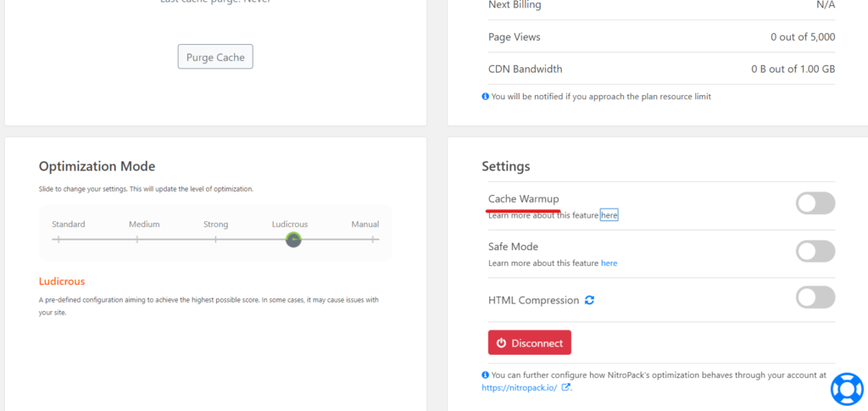Turn on the Safe Mode switch
868x411 pixels.
pyautogui.click(x=815, y=251)
